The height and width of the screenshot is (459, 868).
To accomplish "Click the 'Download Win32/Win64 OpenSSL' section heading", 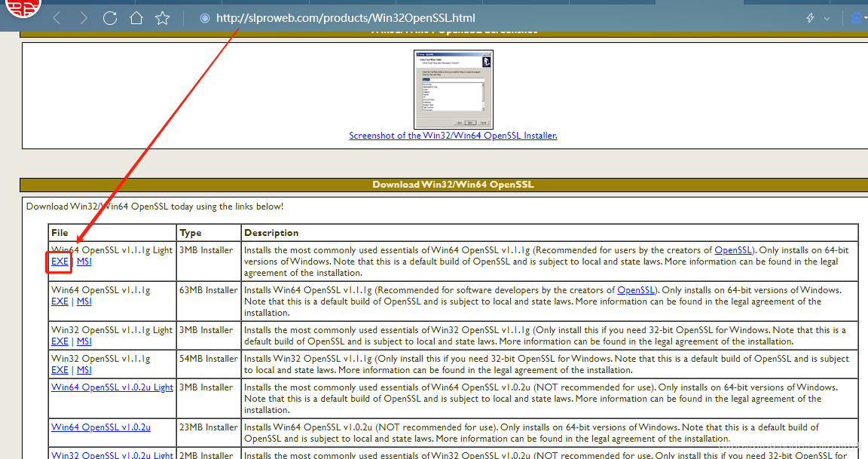I will (x=453, y=185).
